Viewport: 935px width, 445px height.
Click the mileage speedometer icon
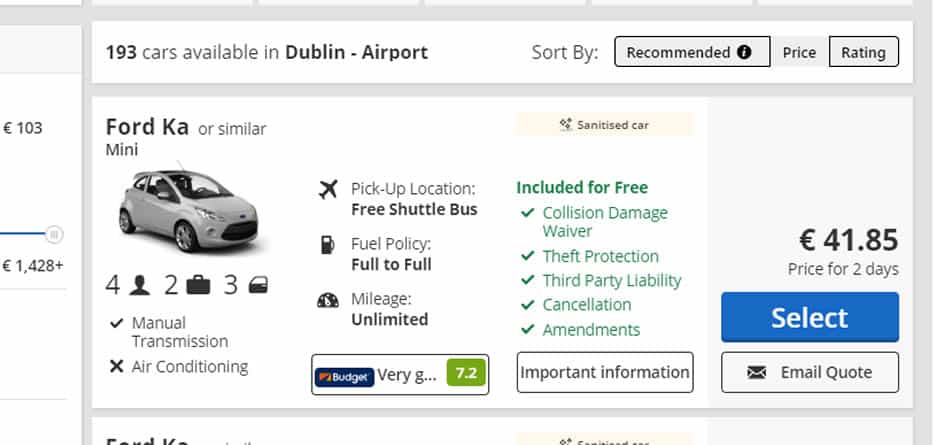pos(327,300)
